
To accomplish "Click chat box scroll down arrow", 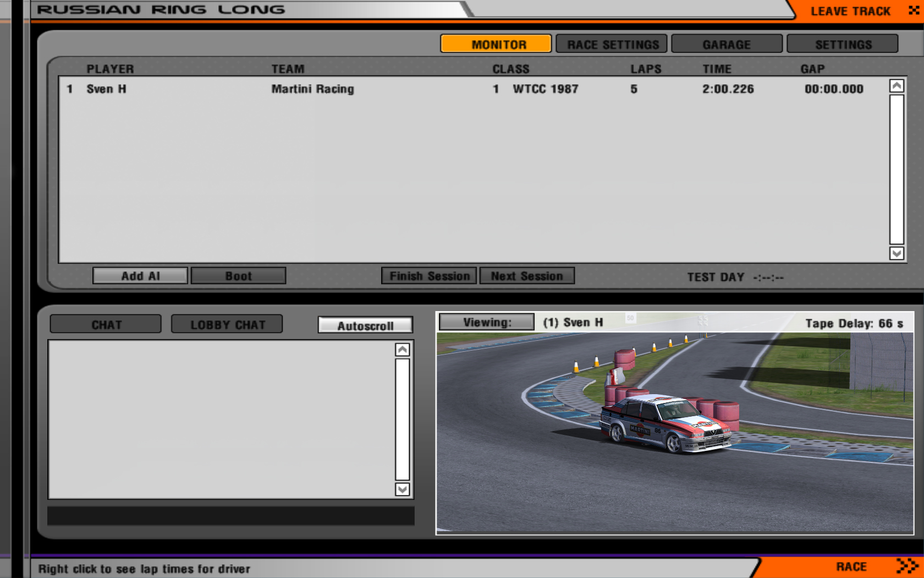I will tap(403, 489).
